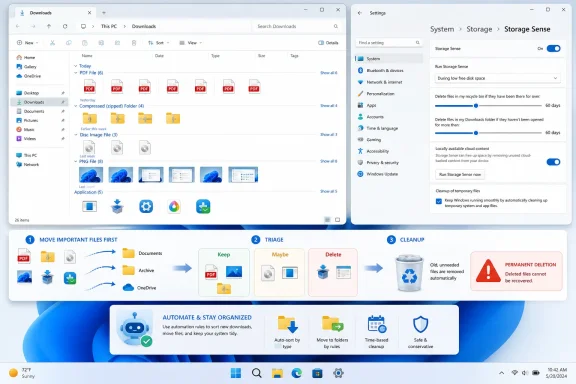Adjust the Downloads folder days slider
The height and width of the screenshot is (384, 576).
[476, 133]
